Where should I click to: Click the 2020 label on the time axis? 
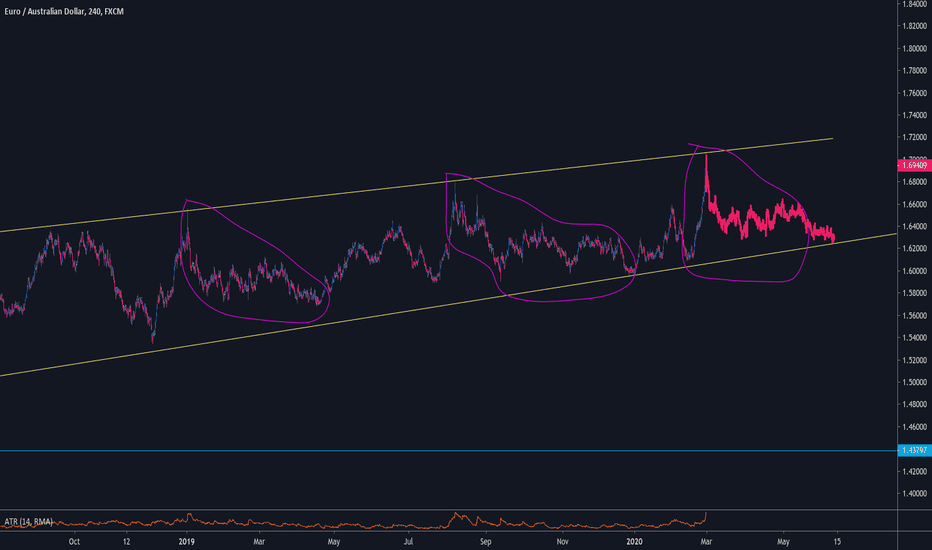635,542
